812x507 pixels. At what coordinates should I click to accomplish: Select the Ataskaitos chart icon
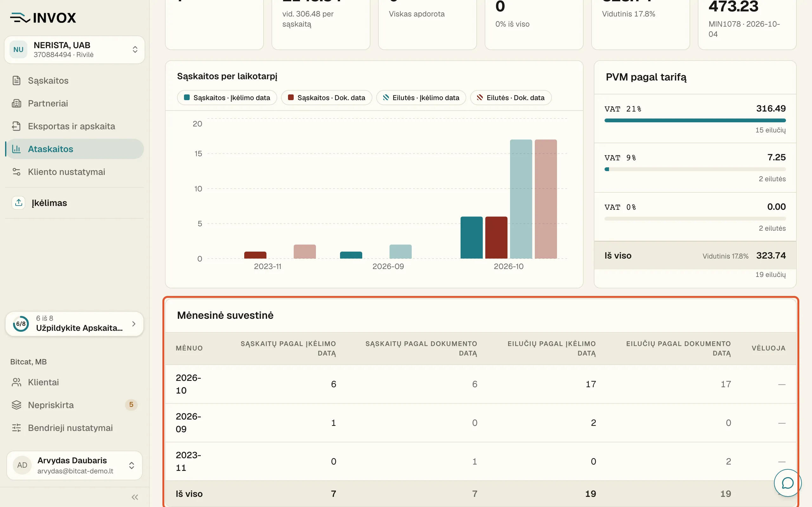[x=16, y=149]
